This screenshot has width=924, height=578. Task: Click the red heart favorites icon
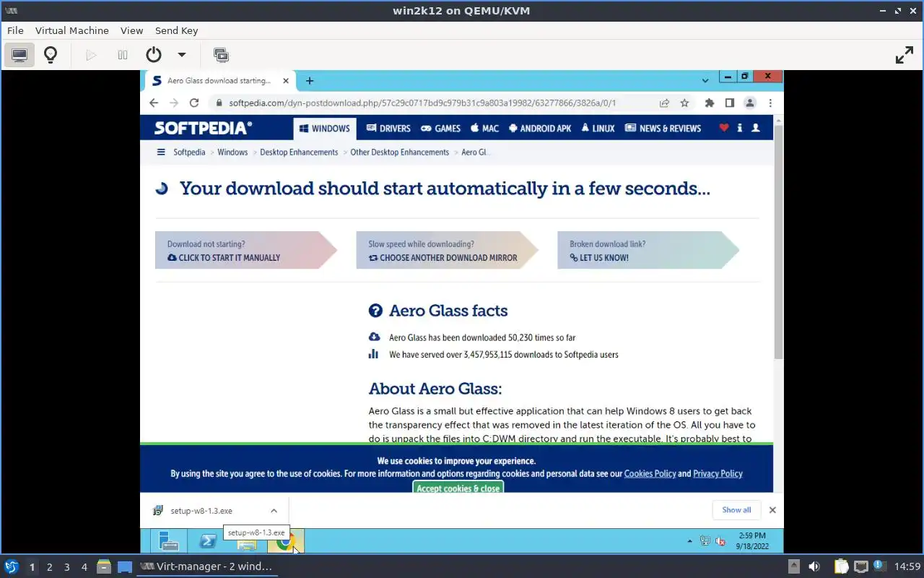(724, 128)
